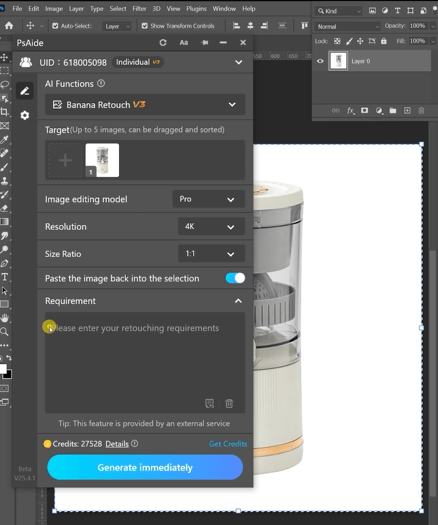This screenshot has width=438, height=525.
Task: Create a new layer group
Action: point(393,110)
